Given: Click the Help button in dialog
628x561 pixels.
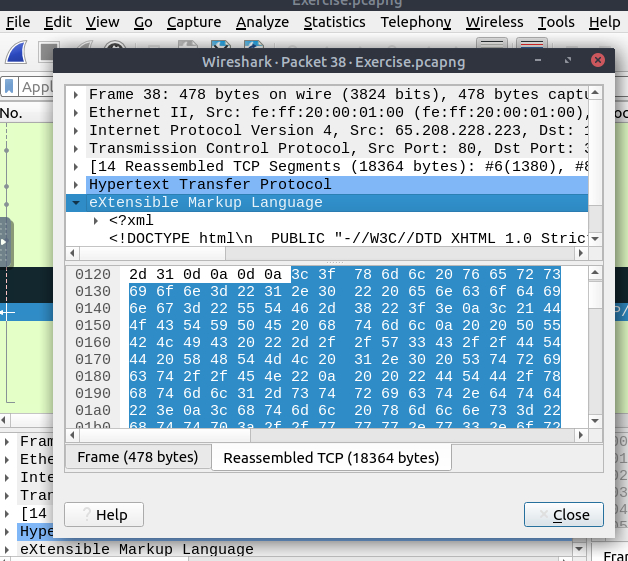Looking at the screenshot, I should pos(104,515).
